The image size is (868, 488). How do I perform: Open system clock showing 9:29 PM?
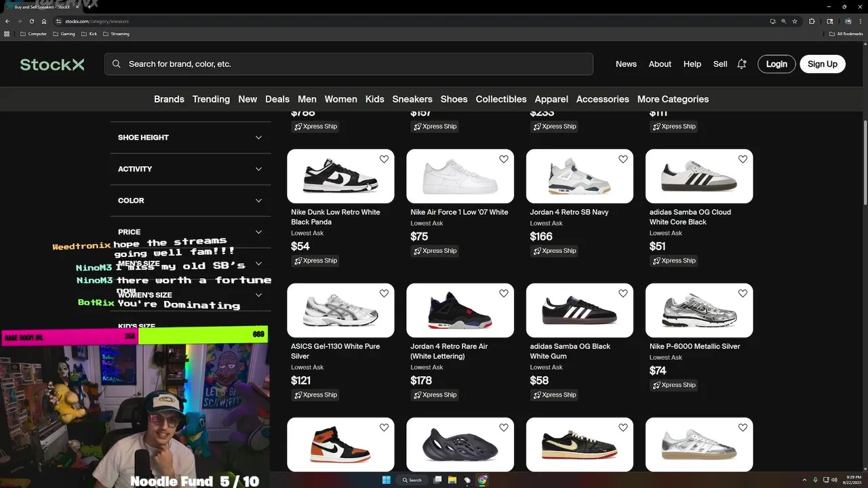pyautogui.click(x=852, y=480)
